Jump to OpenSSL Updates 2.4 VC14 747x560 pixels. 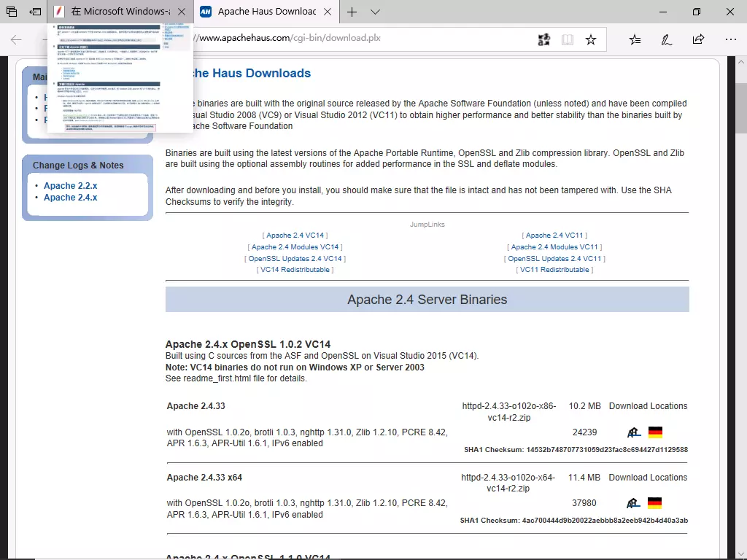[x=295, y=259]
